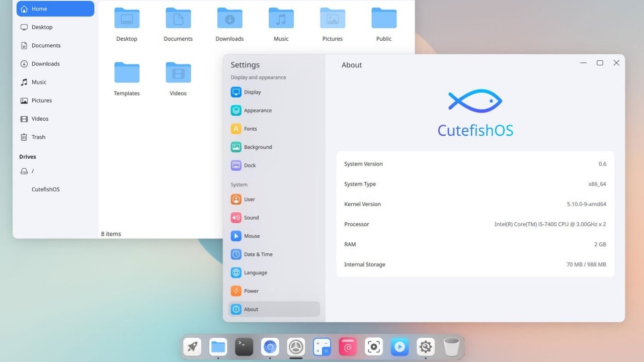Open the file manager from dock
This screenshot has width=644, height=362.
click(218, 347)
